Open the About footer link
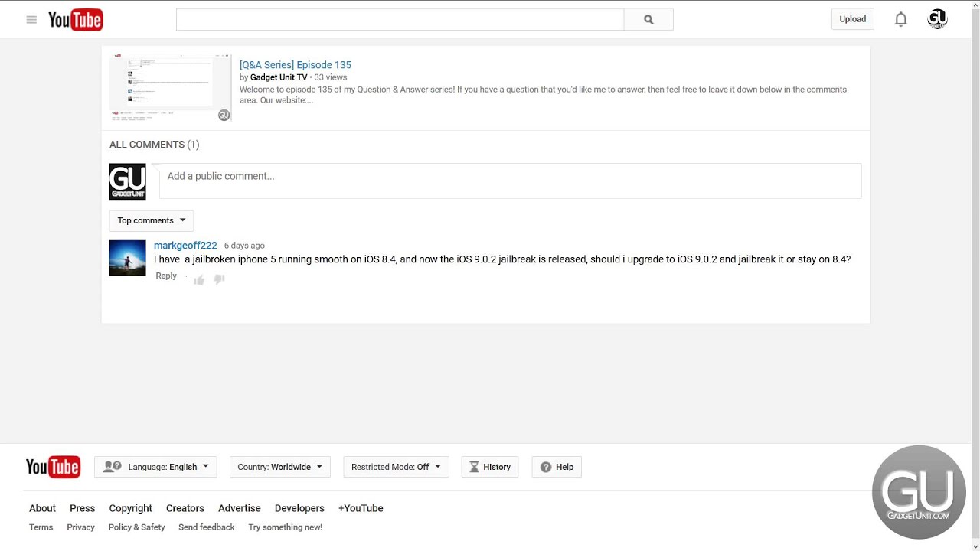Screen dimensions: 980x551 pyautogui.click(x=42, y=508)
